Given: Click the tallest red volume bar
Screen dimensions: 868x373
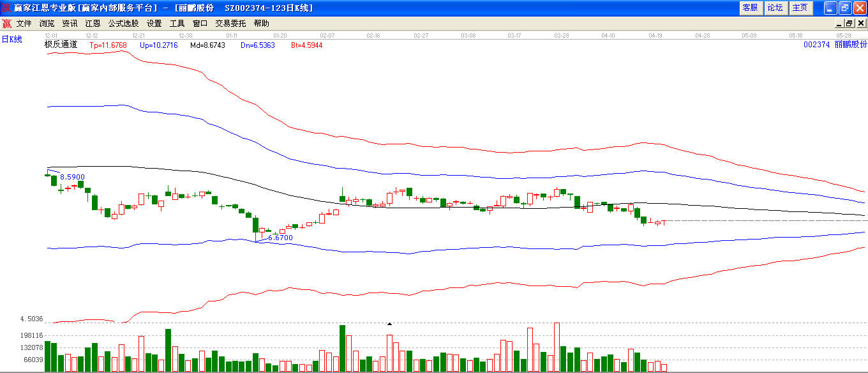Looking at the screenshot, I should 557,347.
